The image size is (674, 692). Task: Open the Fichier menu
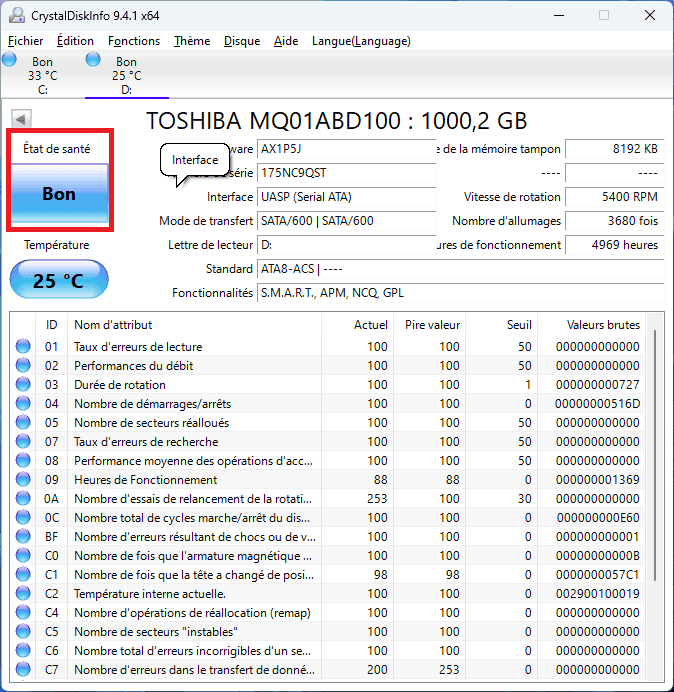pos(26,41)
